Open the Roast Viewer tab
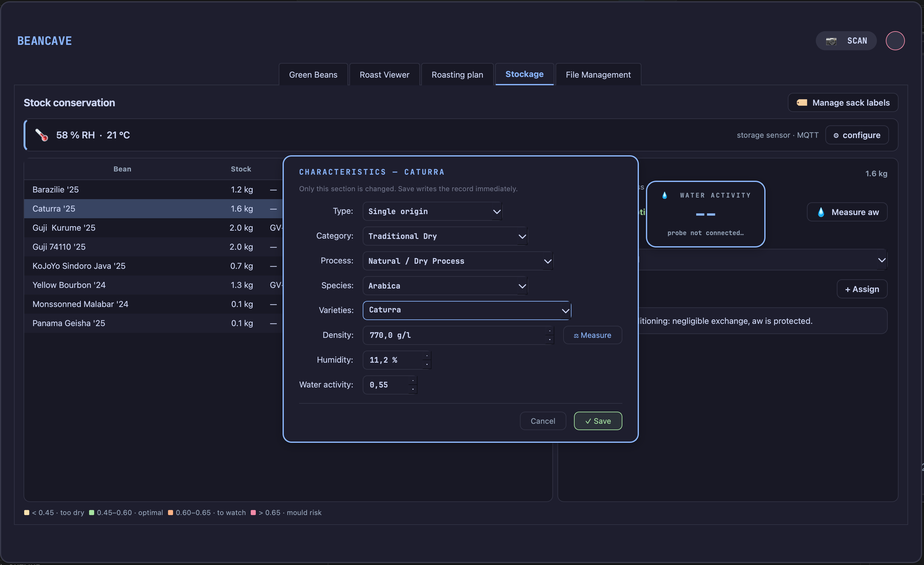924x565 pixels. tap(384, 75)
